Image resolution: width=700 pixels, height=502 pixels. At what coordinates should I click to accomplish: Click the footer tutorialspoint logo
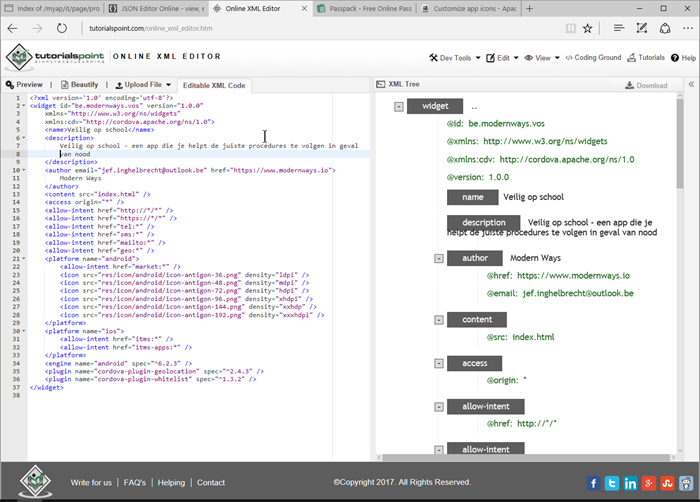[x=35, y=481]
